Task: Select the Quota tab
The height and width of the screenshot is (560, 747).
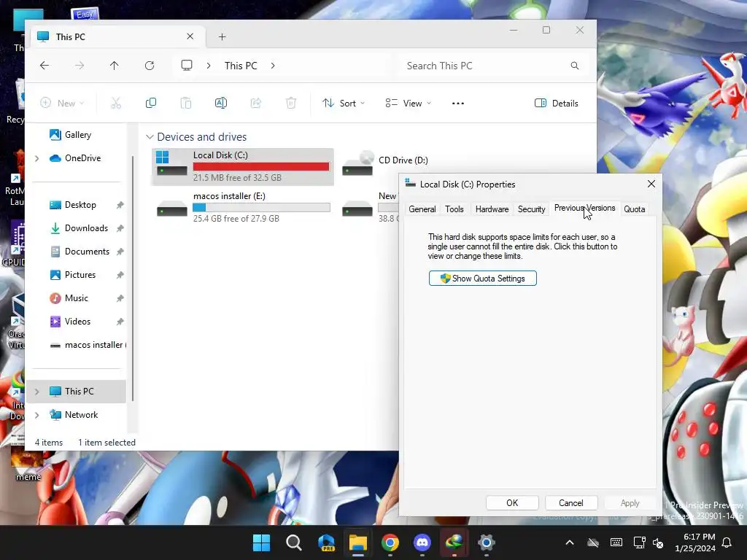Action: click(x=634, y=209)
